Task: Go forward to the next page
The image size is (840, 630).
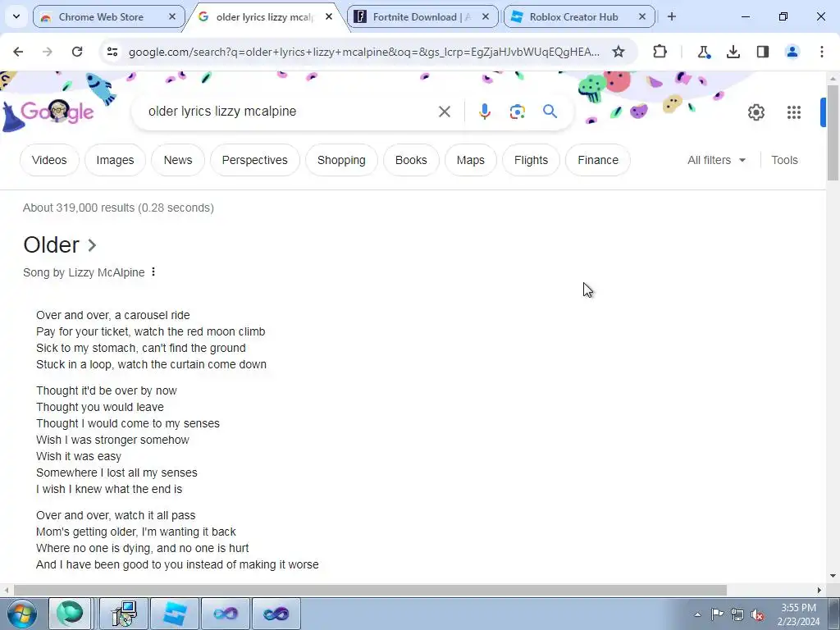Action: tap(48, 52)
